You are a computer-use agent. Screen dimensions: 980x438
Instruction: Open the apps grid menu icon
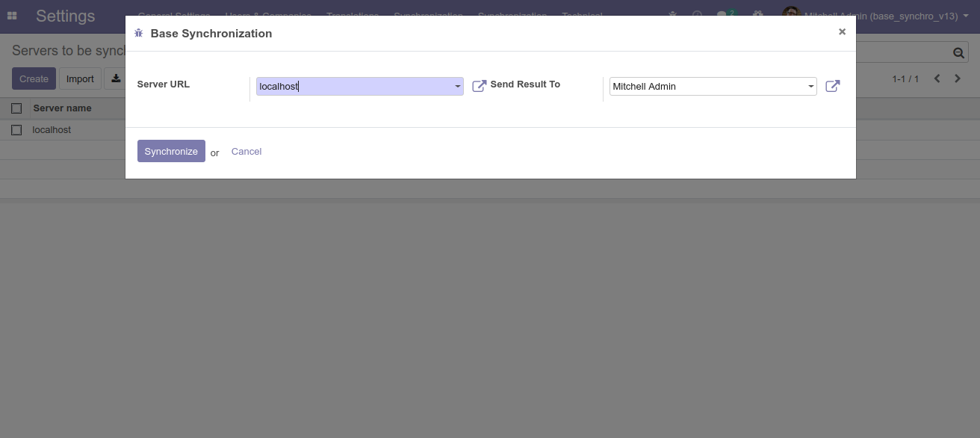(12, 16)
